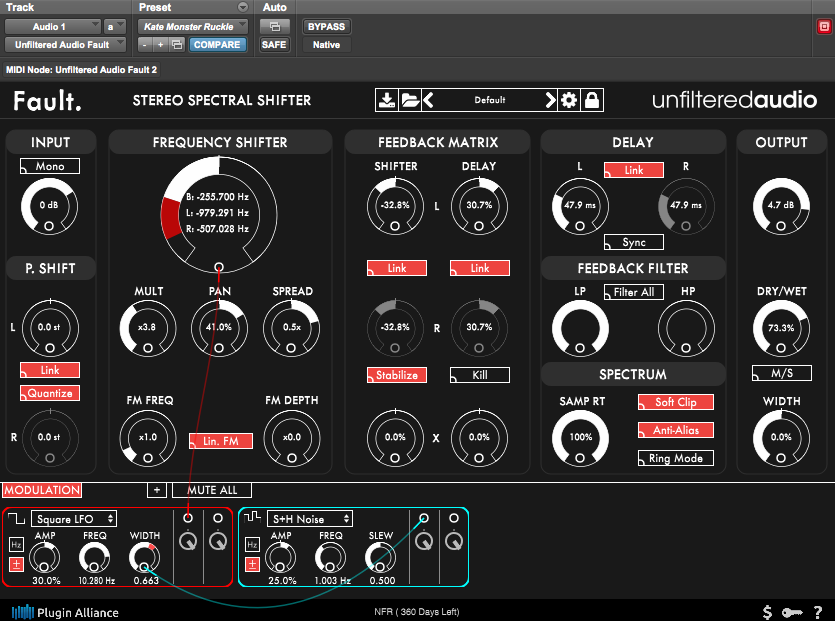Click the Native button
The height and width of the screenshot is (621, 835).
pos(326,45)
